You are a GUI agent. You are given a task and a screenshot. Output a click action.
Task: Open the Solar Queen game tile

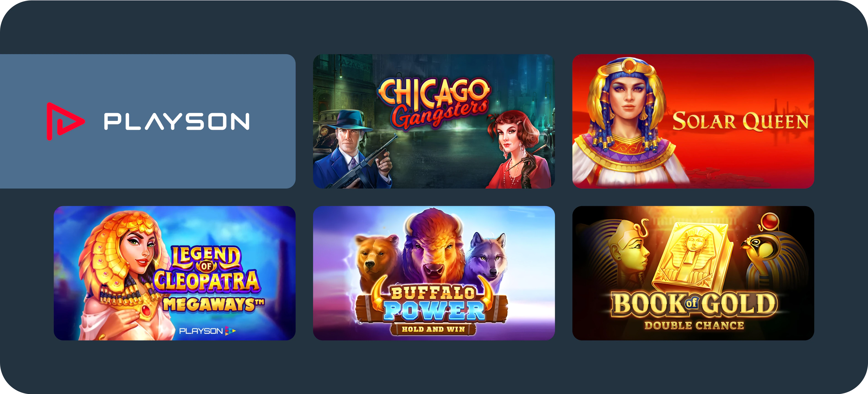(693, 121)
